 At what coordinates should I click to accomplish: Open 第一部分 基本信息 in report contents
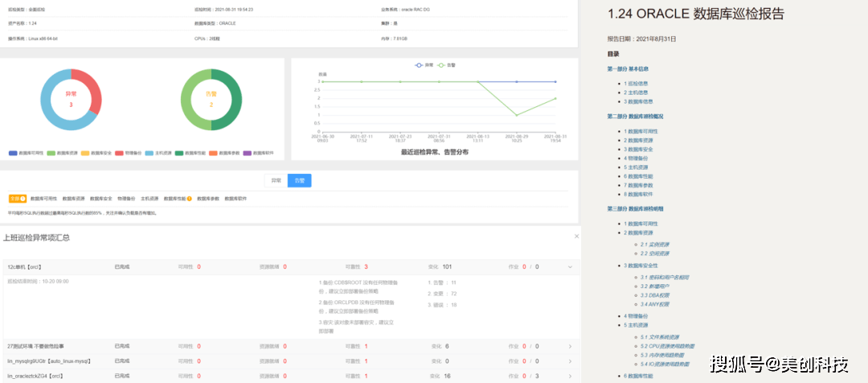[628, 68]
